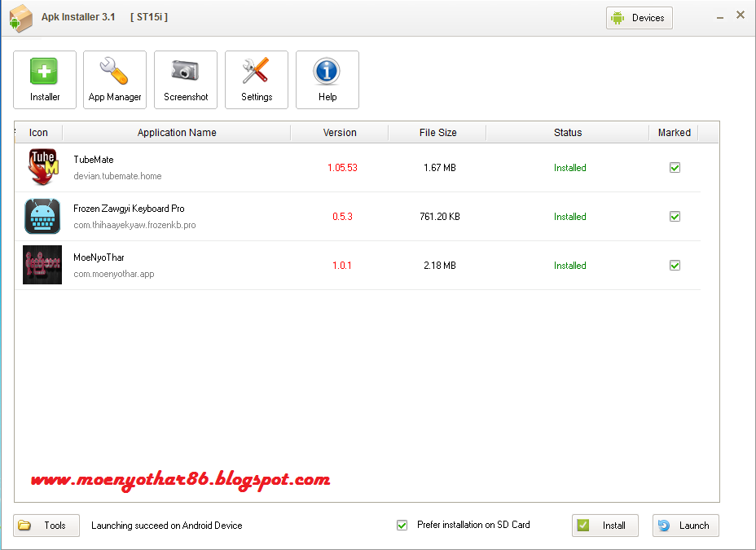Image resolution: width=756 pixels, height=550 pixels.
Task: Click version 1.0.1 value
Action: pyautogui.click(x=342, y=265)
